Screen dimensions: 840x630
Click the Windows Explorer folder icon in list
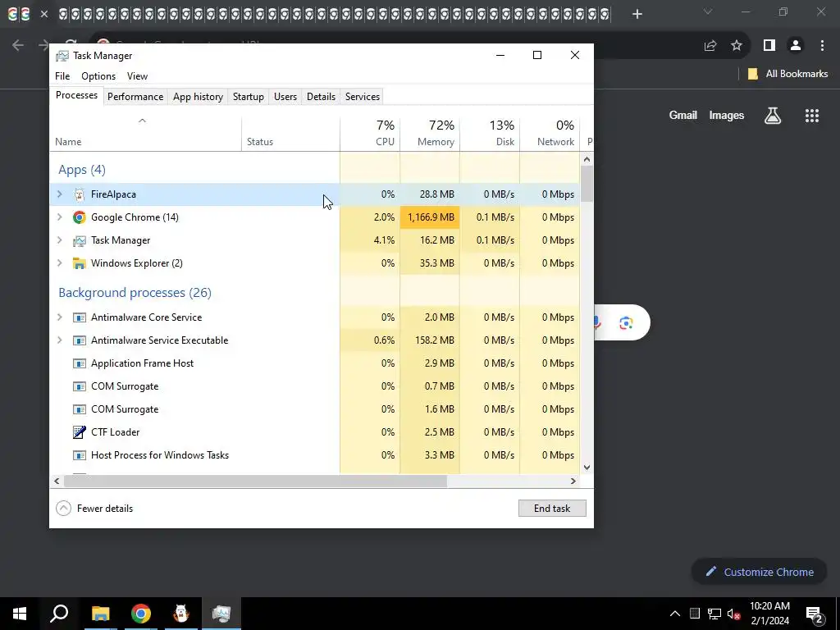[x=80, y=263]
